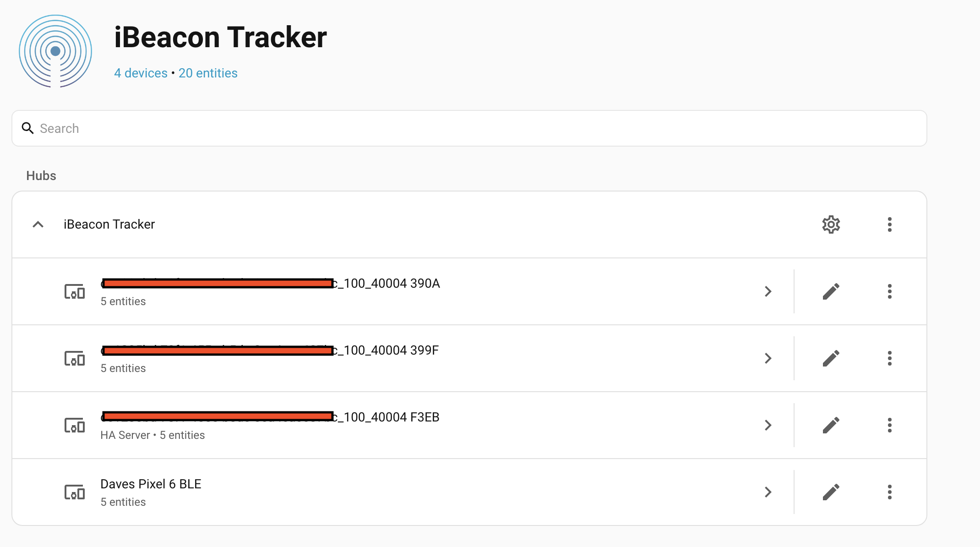Viewport: 980px width, 547px height.
Task: Click the iBeacon Tracker integration logo
Action: (x=55, y=51)
